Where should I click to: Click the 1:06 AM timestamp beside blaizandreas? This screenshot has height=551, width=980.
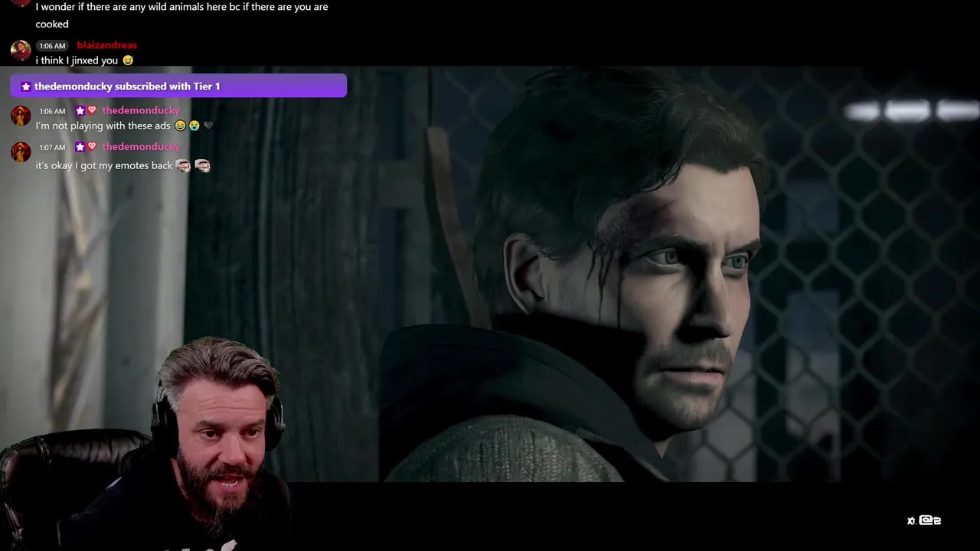pyautogui.click(x=52, y=46)
